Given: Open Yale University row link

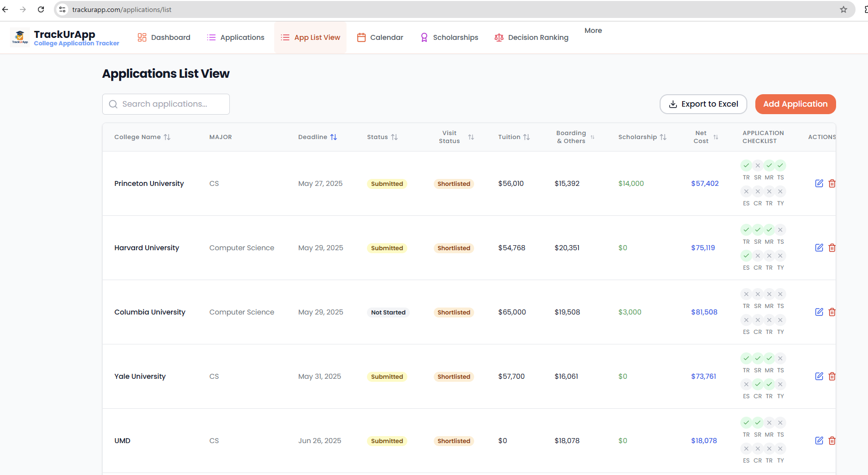Looking at the screenshot, I should pyautogui.click(x=140, y=376).
